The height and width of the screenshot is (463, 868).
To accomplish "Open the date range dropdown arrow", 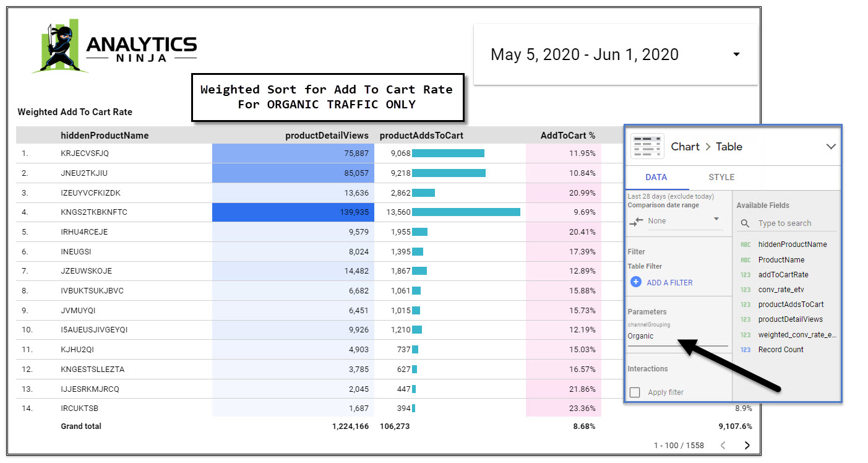I will (x=736, y=54).
